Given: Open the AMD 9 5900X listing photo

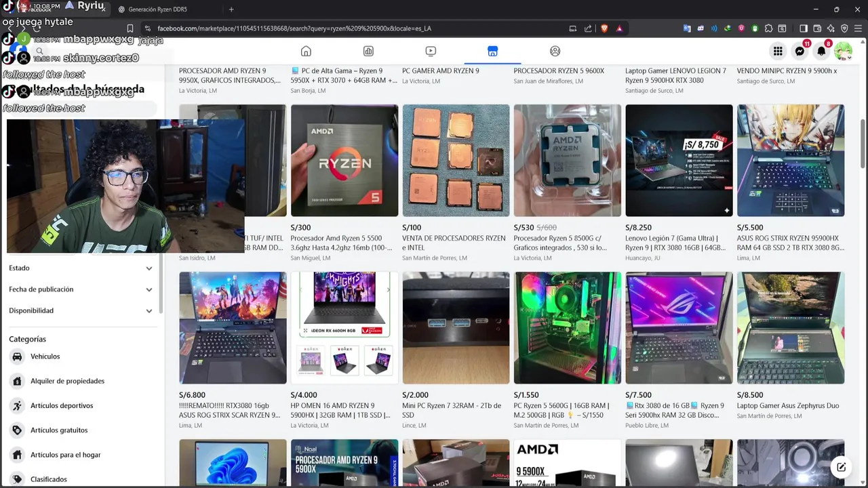Looking at the screenshot, I should [568, 463].
